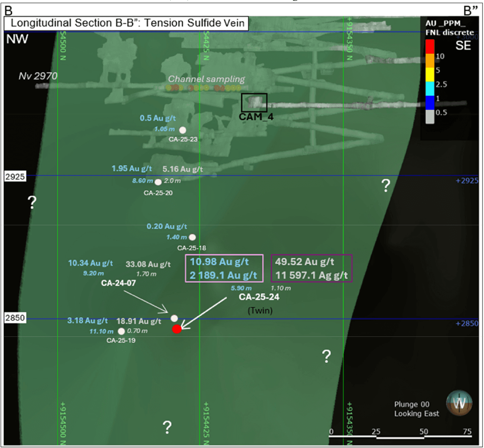
Task: Click the 'Plunge 00' view label
Action: tap(412, 404)
